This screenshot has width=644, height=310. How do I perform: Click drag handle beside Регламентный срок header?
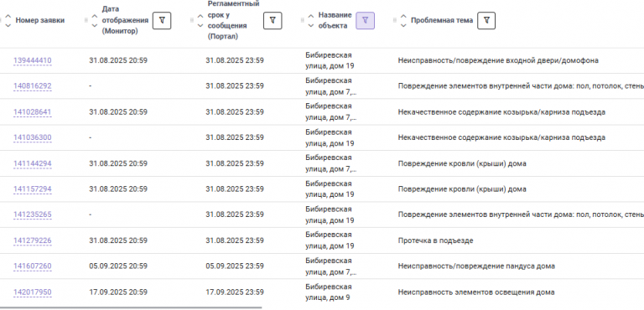pos(192,20)
